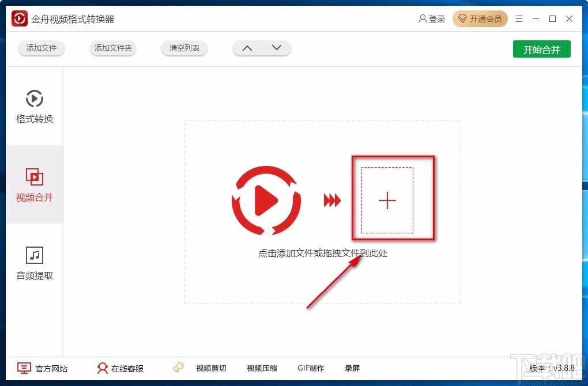Open the 视频剪切 tool
Viewport: 588px width, 386px height.
click(211, 368)
